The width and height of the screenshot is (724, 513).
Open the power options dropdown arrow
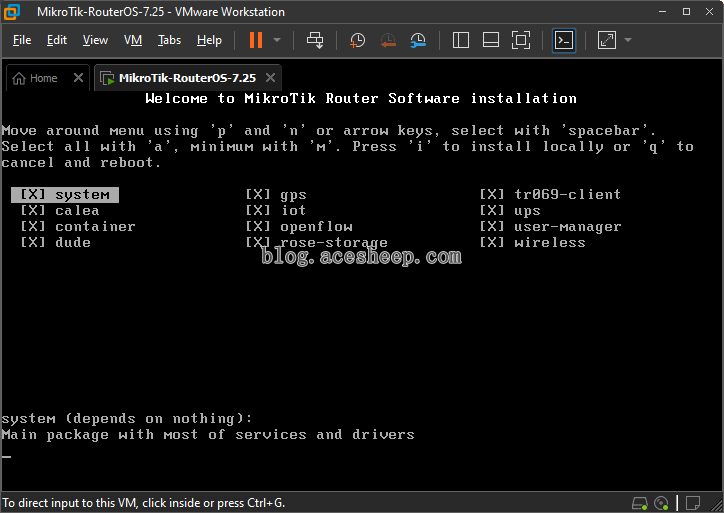(277, 40)
